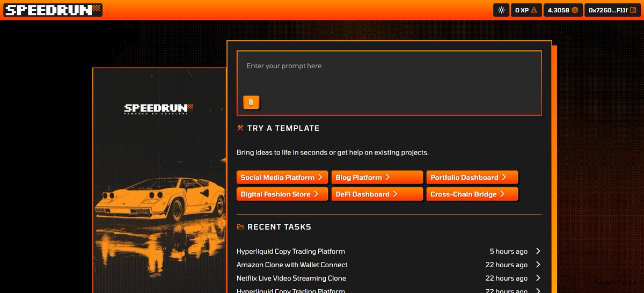The width and height of the screenshot is (644, 293).
Task: Click the chevron beside Netflix Live Video task
Action: tap(538, 278)
